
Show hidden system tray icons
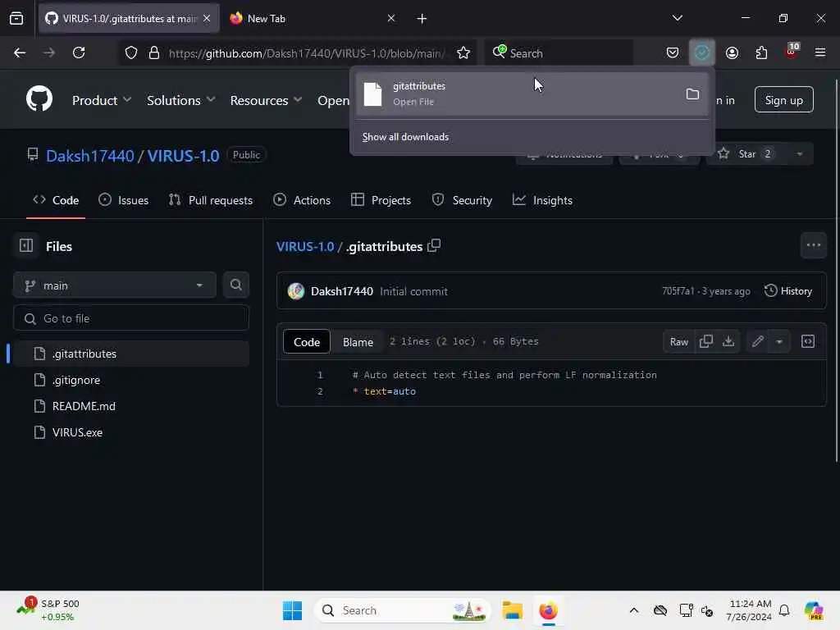[x=634, y=610]
